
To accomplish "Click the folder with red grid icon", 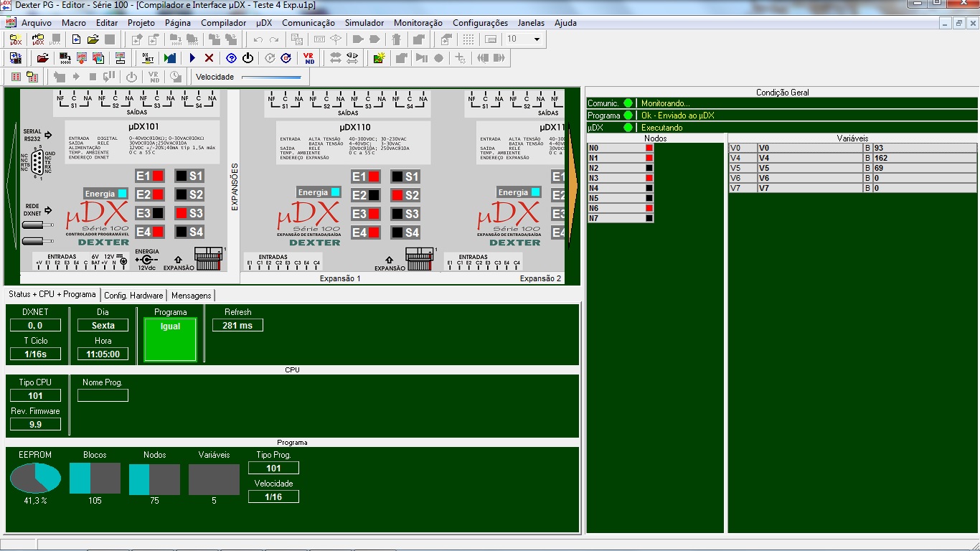I will [32, 77].
